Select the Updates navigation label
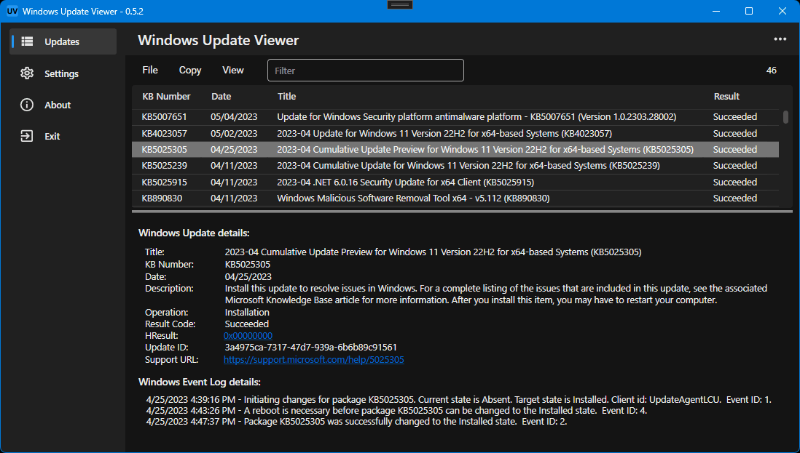The height and width of the screenshot is (453, 800). click(x=62, y=42)
